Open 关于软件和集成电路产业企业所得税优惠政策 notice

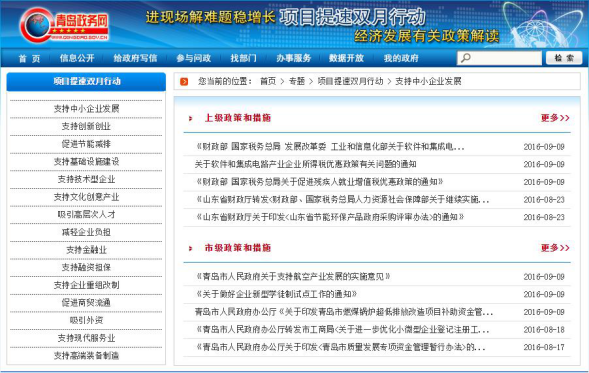click(305, 164)
